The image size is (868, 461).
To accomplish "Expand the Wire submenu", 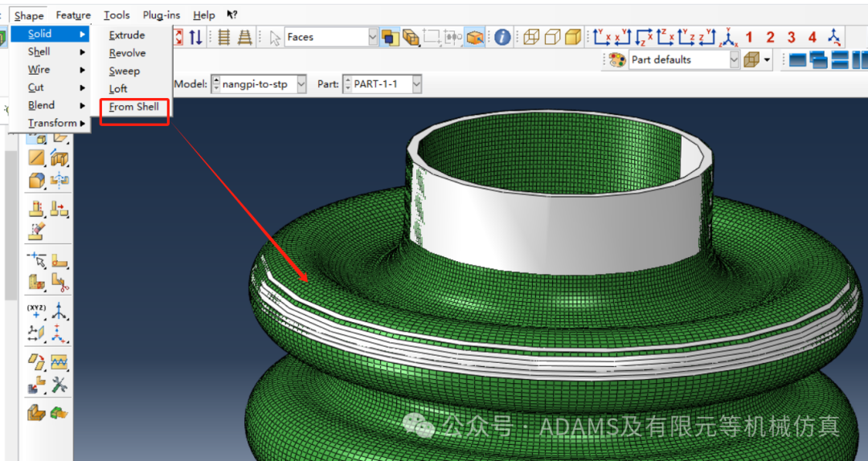I will tap(50, 70).
